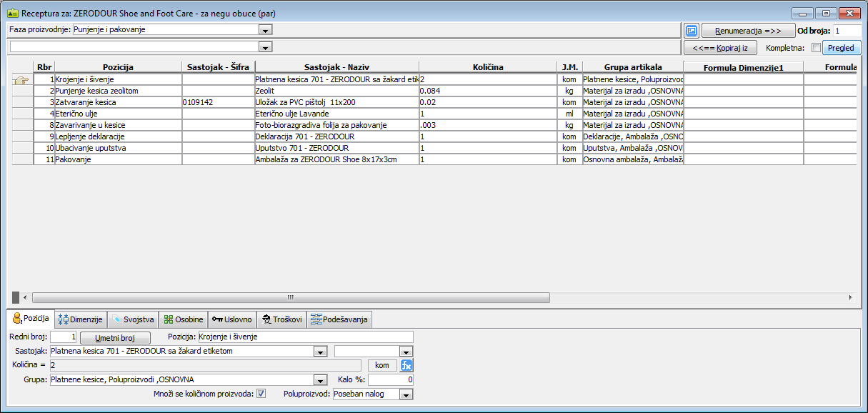The image size is (868, 413).
Task: Click the Receptura window title bar icon
Action: click(12, 13)
